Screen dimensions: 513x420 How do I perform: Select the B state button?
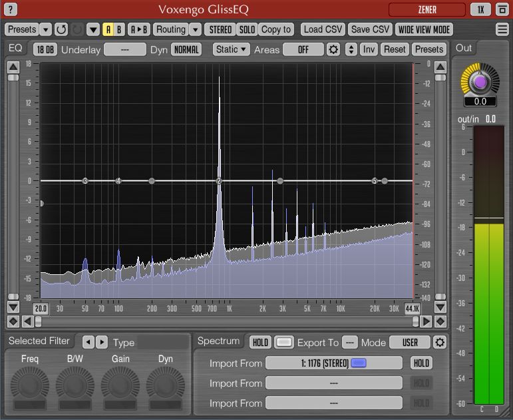tap(119, 29)
